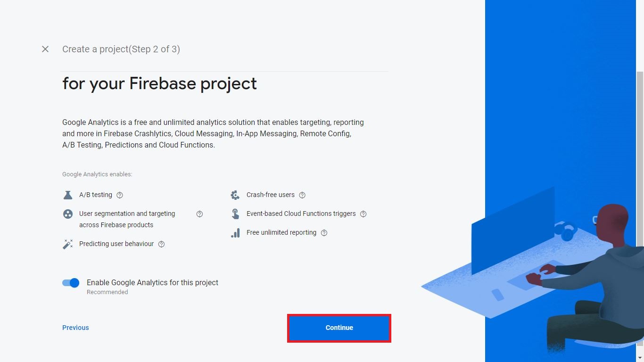Click the 'for your Firebase project' heading
Screen dimensions: 644x362
coord(159,83)
